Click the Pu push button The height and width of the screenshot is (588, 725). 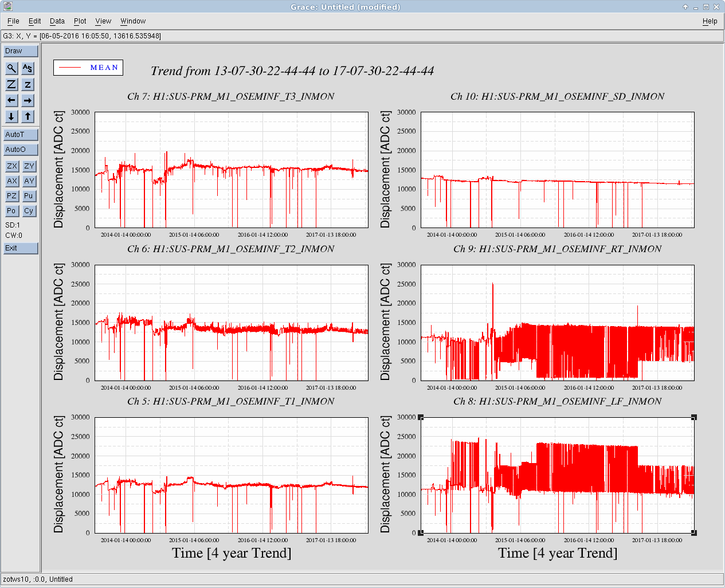(29, 196)
